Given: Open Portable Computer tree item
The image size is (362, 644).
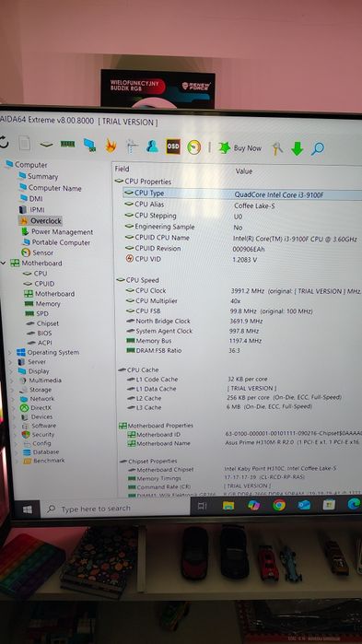Looking at the screenshot, I should pos(56,242).
